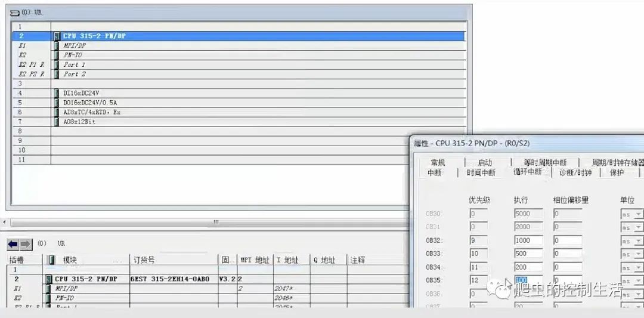Switch to the 中断 tab

(x=435, y=172)
